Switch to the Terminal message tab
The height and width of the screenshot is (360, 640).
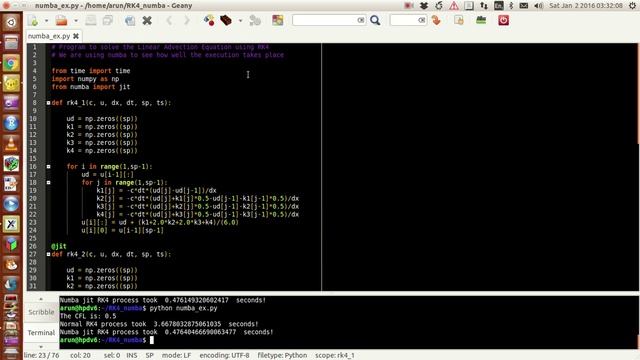[41, 333]
